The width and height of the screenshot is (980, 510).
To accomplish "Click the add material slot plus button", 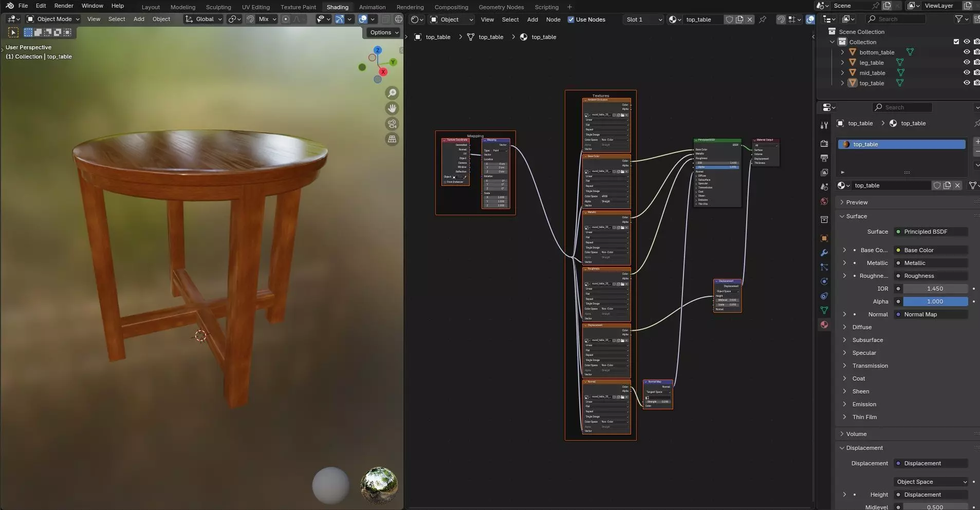I will 977,141.
